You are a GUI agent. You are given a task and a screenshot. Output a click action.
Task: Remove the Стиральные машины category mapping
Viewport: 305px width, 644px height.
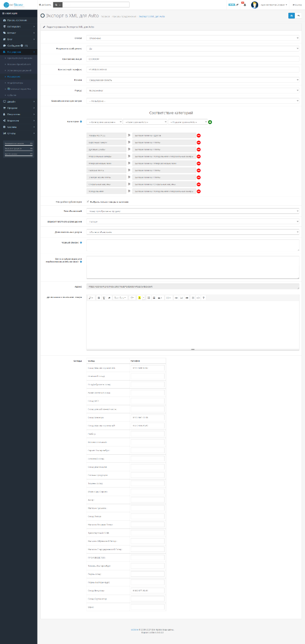(198, 184)
